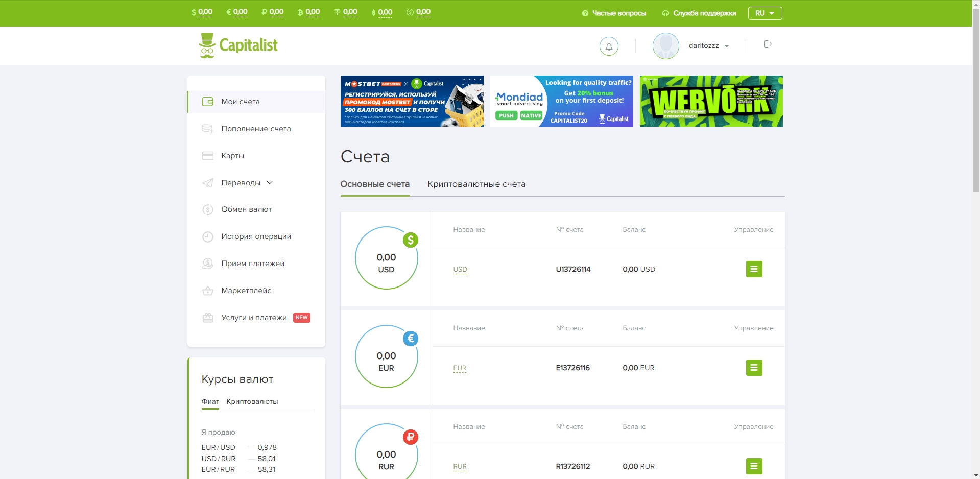980x479 pixels.
Task: Open the management menu for USD account
Action: pyautogui.click(x=754, y=269)
